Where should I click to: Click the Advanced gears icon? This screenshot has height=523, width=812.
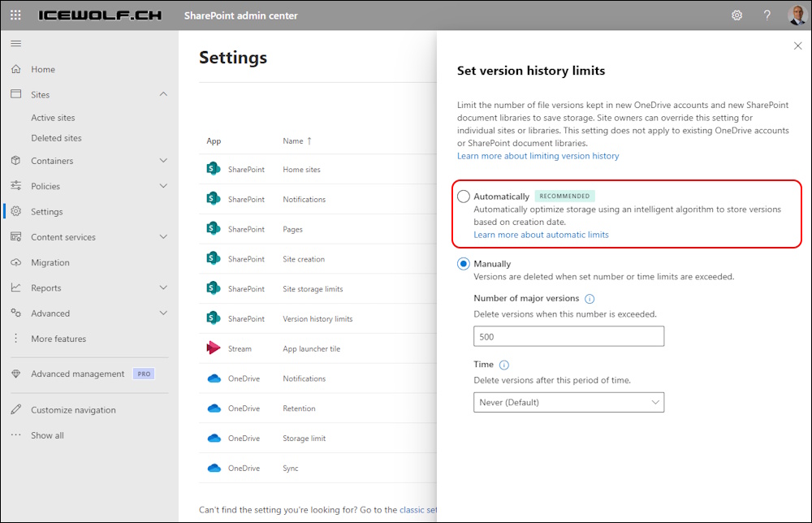coord(16,313)
